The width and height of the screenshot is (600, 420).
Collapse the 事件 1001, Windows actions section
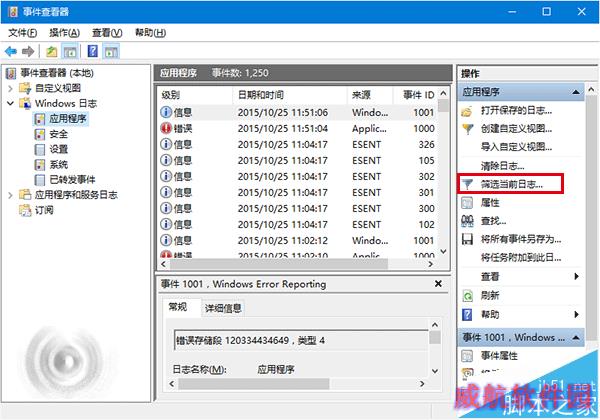pyautogui.click(x=576, y=338)
